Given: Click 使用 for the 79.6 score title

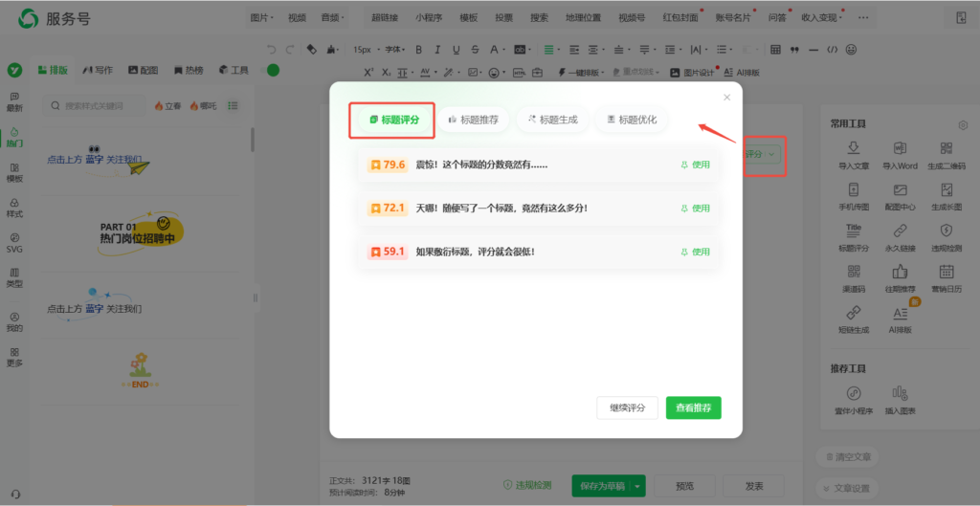Looking at the screenshot, I should pos(696,165).
